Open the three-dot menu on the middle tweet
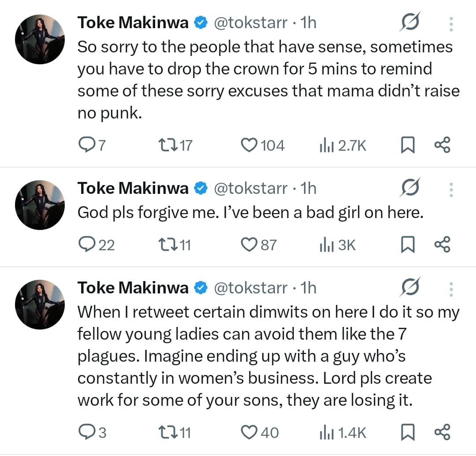476x456 pixels. click(x=451, y=189)
